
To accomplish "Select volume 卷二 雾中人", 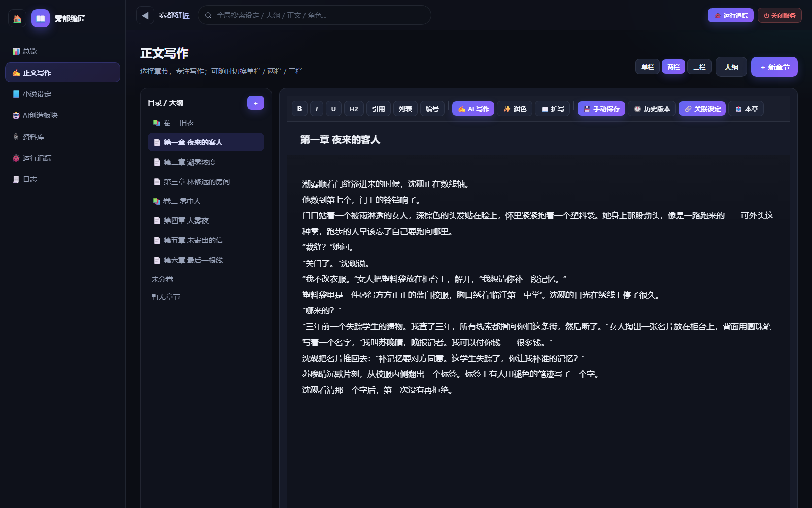I will (x=206, y=201).
